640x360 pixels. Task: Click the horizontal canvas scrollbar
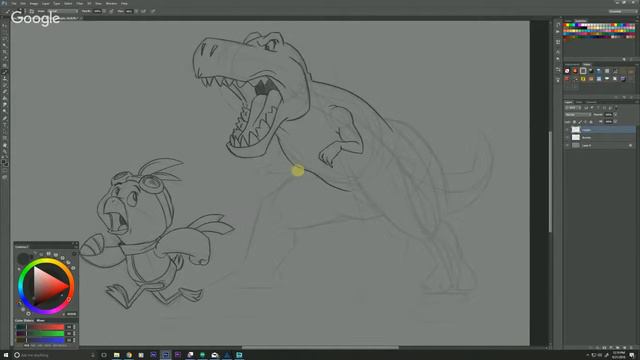click(320, 348)
